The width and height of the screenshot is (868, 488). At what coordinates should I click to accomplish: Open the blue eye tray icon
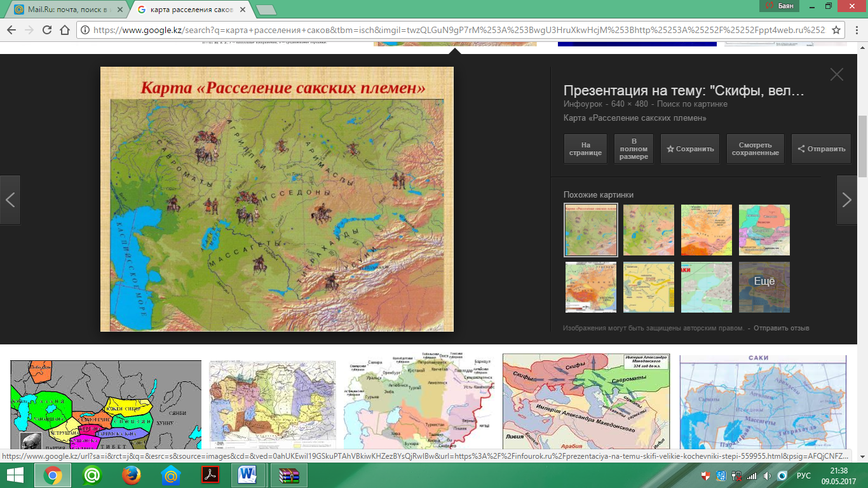point(783,476)
